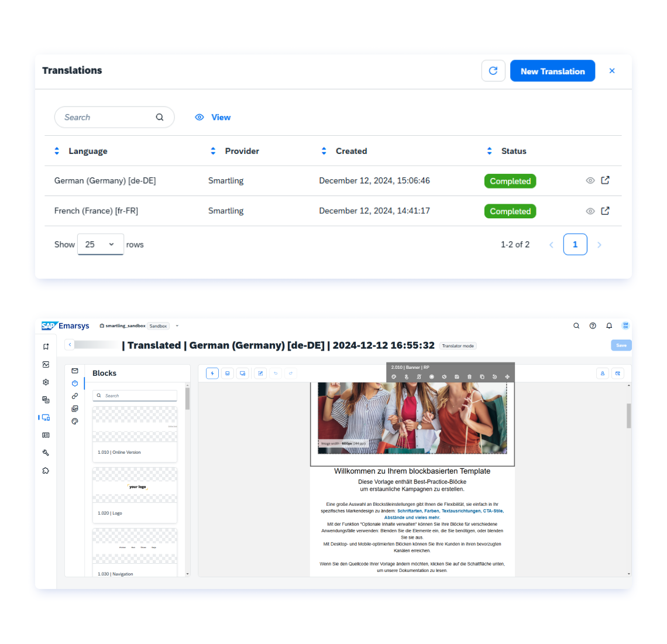
Task: Open German translation in external window
Action: click(605, 180)
